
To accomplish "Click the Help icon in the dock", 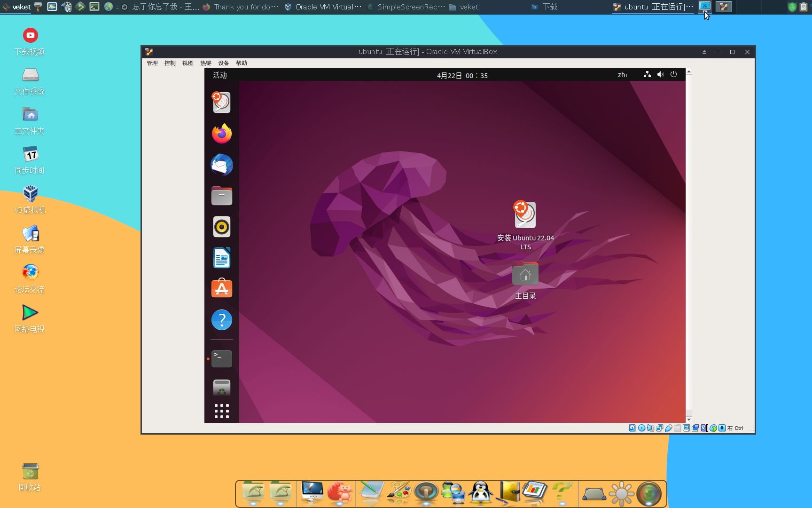I will [x=221, y=320].
